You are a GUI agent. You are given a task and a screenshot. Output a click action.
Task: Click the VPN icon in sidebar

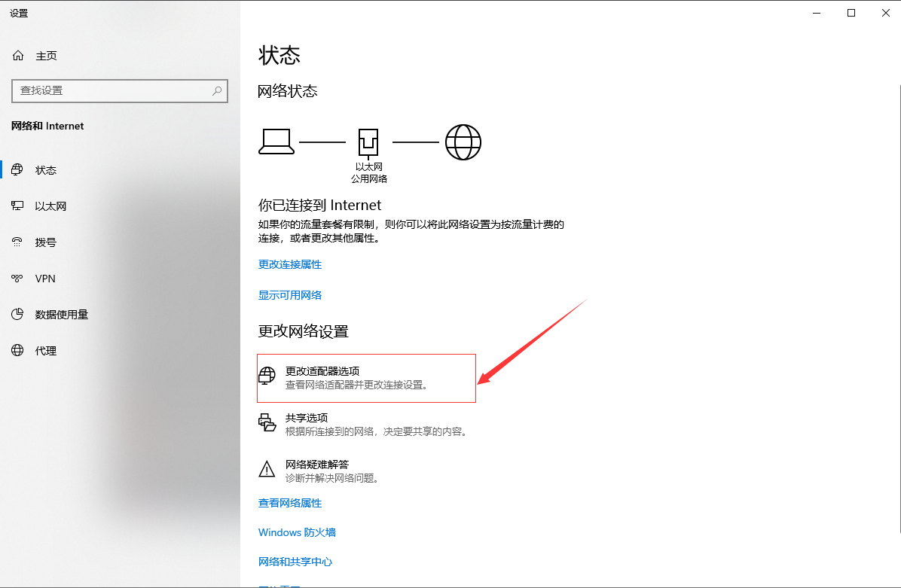(18, 279)
